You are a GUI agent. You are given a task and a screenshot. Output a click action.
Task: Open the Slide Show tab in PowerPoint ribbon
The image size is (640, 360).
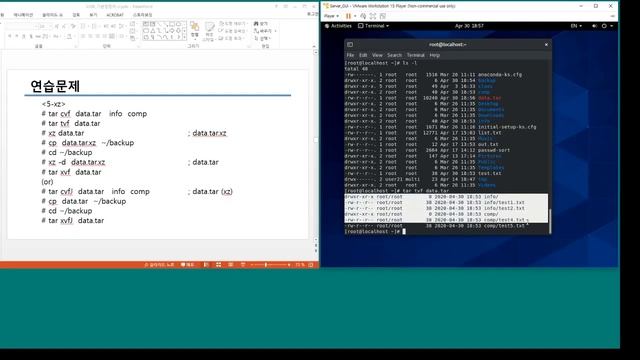click(53, 15)
